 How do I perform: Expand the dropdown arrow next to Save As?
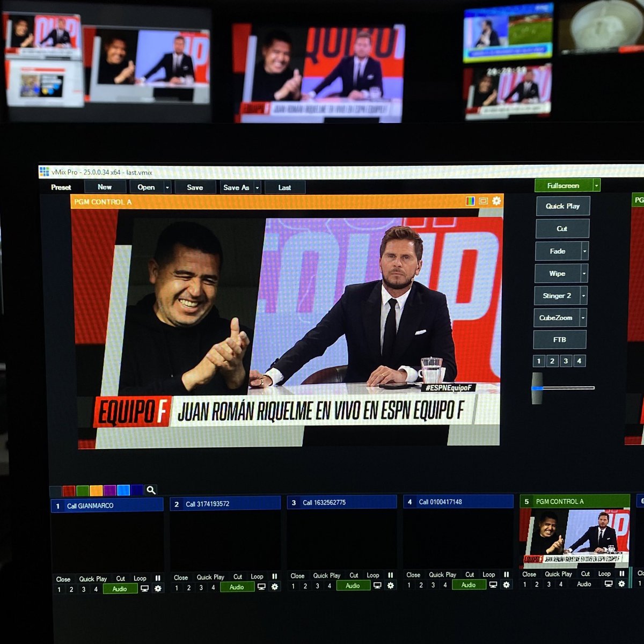[257, 187]
